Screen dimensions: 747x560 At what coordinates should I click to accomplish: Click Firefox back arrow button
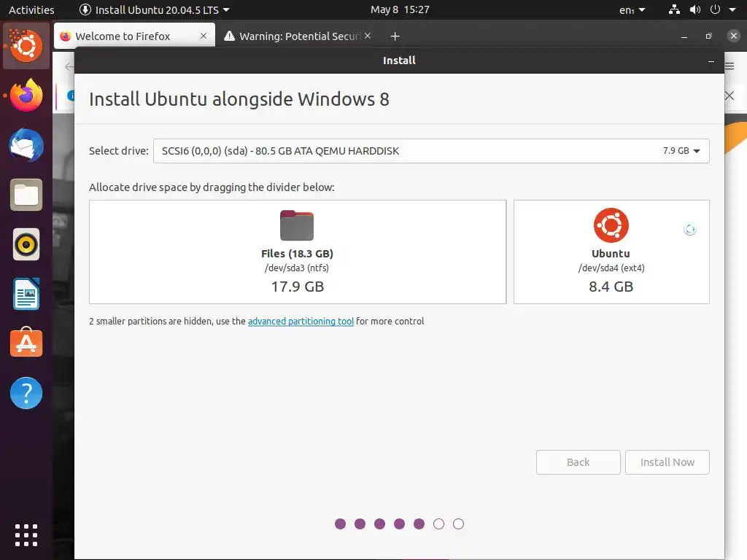coord(69,66)
